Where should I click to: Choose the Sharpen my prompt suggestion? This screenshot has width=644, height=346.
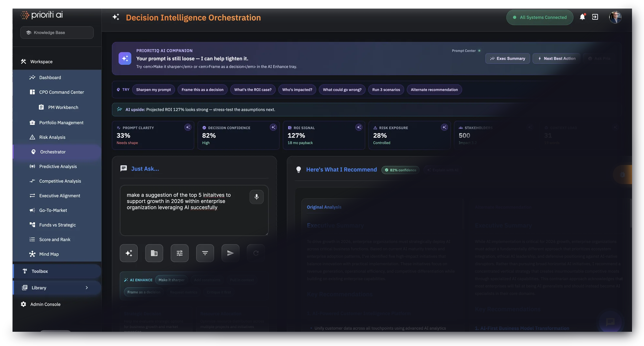point(153,90)
